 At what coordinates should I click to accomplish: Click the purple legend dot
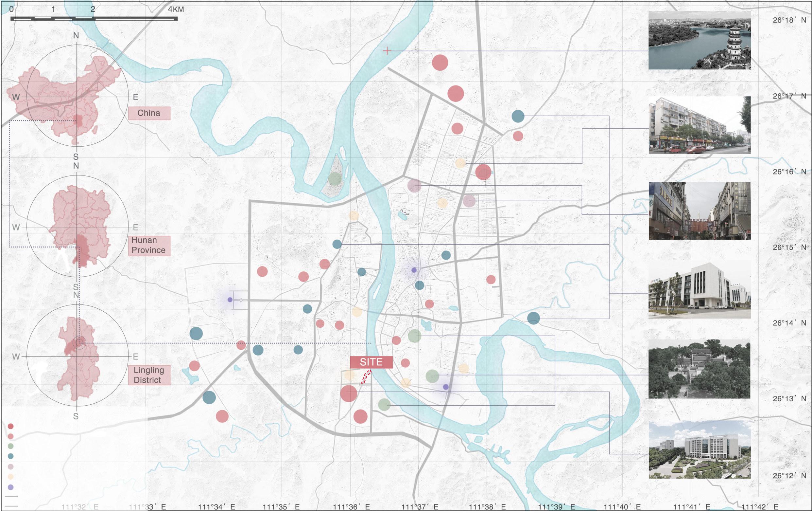pyautogui.click(x=11, y=487)
